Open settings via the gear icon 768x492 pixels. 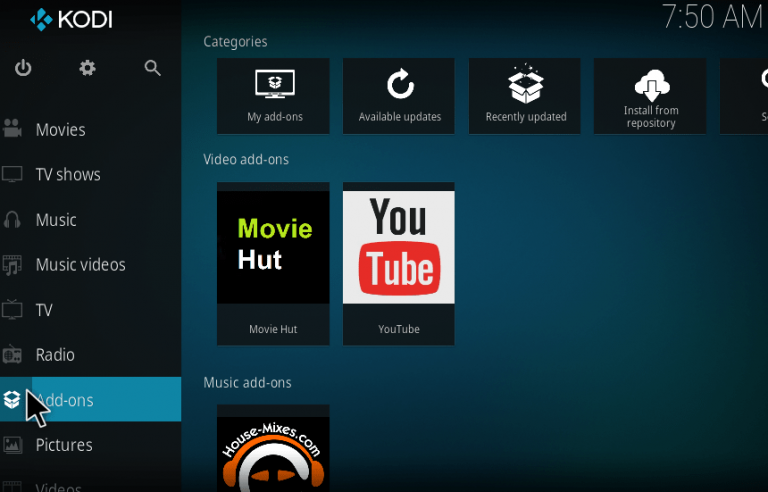click(88, 68)
